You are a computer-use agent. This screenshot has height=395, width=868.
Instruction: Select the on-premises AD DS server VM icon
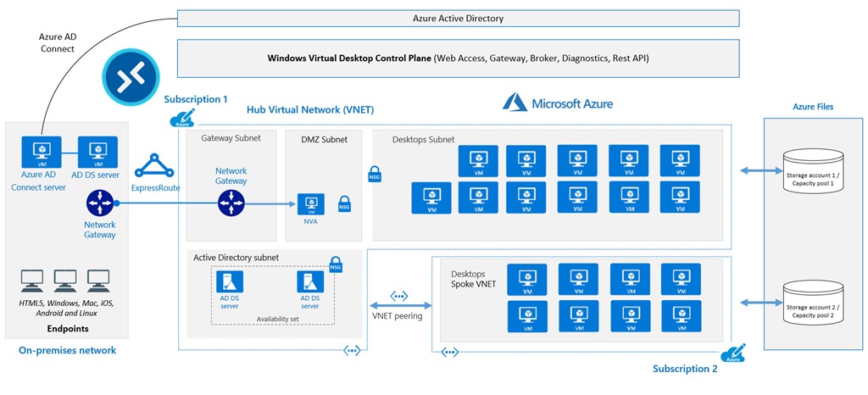(x=96, y=149)
